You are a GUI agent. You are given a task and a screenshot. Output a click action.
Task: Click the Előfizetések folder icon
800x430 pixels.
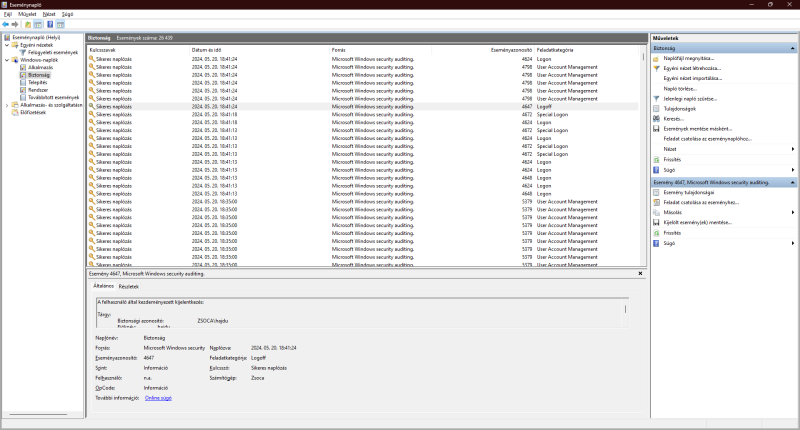15,112
